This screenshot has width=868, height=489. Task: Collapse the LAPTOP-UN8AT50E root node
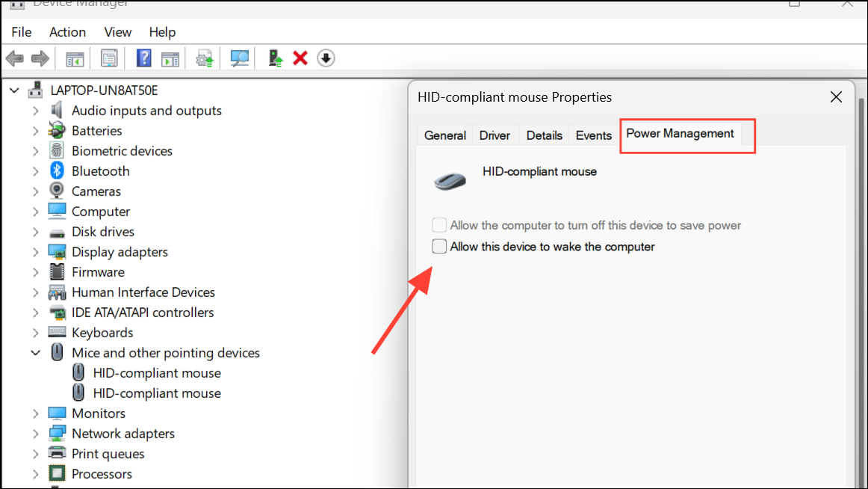(14, 90)
